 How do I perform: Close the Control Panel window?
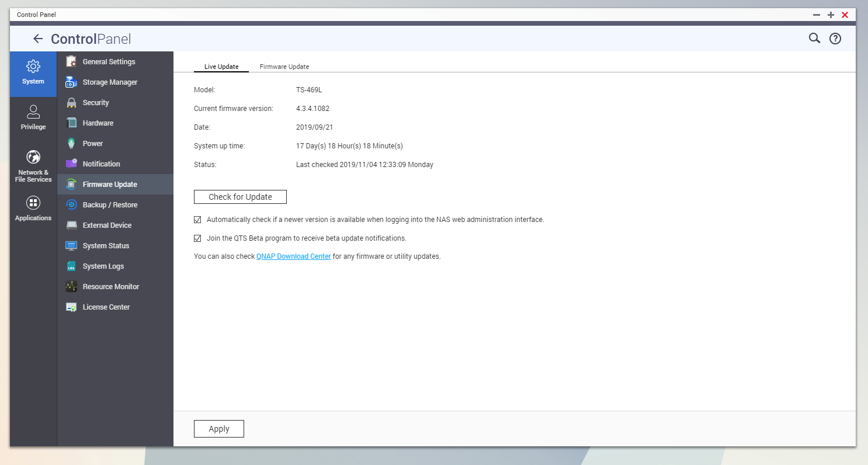point(845,15)
